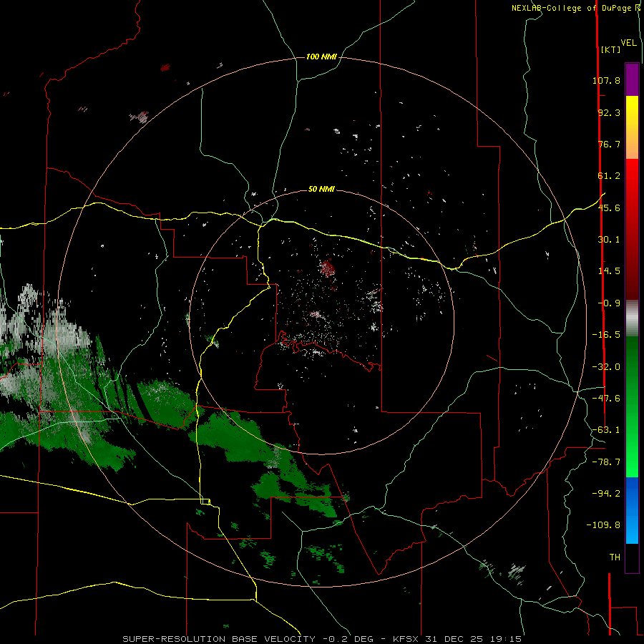The height and width of the screenshot is (644, 644).
Task: Click the 76.7 velocity scale value
Action: point(609,144)
